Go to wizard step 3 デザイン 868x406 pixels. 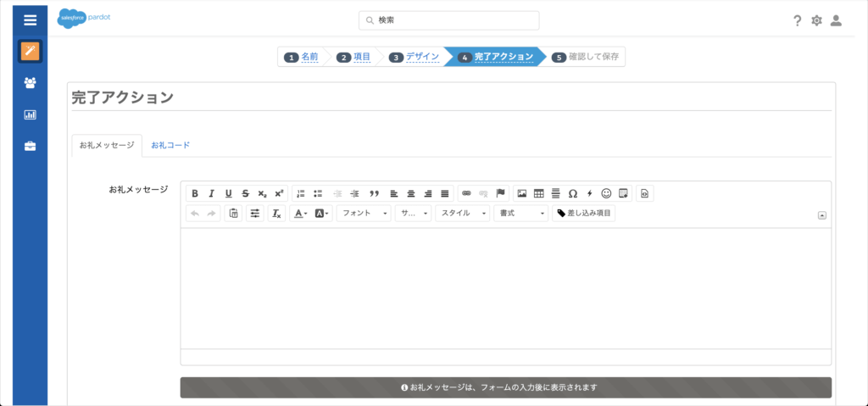414,57
